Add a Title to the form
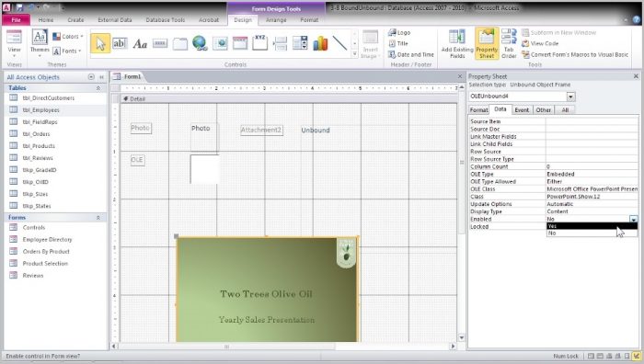644x364 pixels. point(398,43)
